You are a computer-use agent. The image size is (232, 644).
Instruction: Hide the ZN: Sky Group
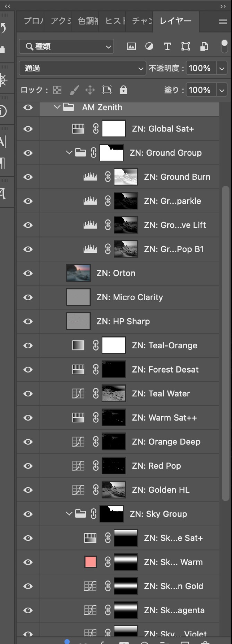pyautogui.click(x=28, y=514)
